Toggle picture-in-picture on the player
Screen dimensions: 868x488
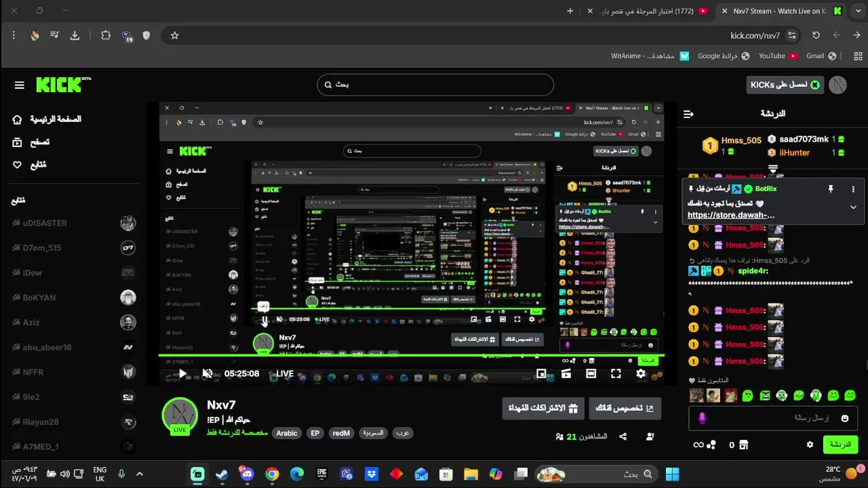(541, 373)
